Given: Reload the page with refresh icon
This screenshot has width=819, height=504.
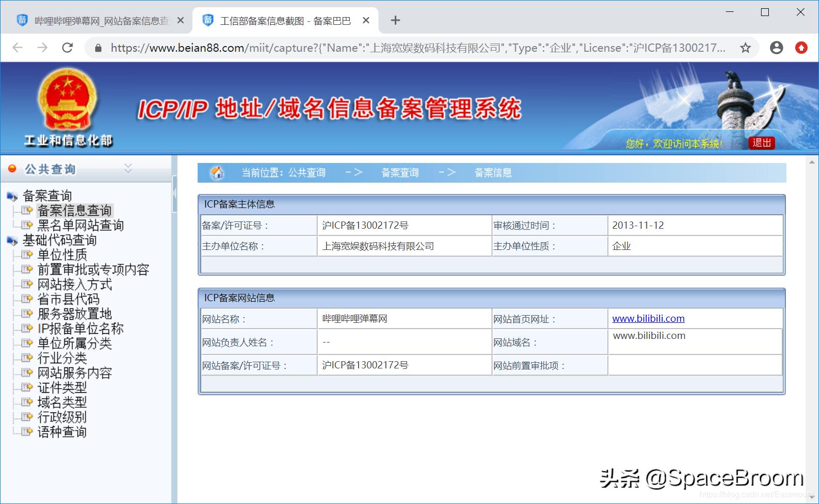Looking at the screenshot, I should [x=67, y=48].
